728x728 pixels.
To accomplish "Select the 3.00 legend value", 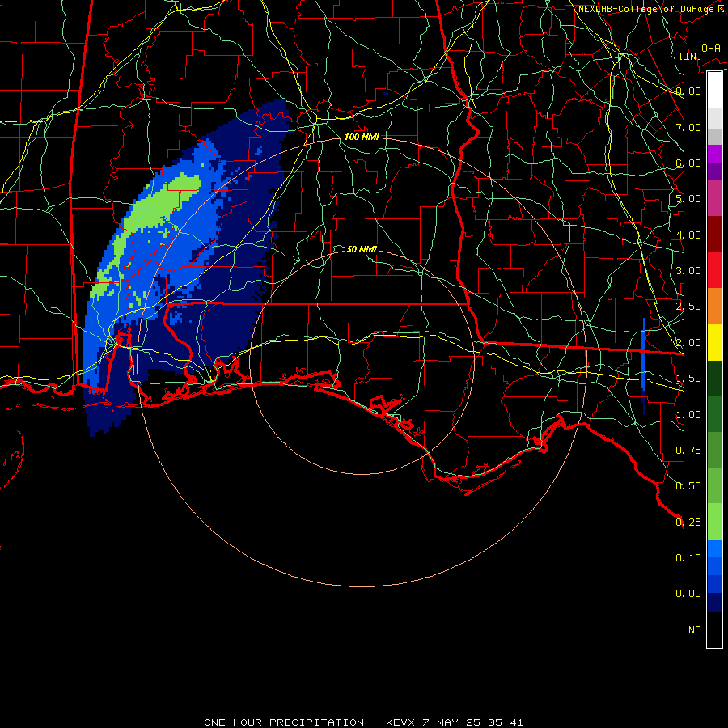I will (x=688, y=271).
